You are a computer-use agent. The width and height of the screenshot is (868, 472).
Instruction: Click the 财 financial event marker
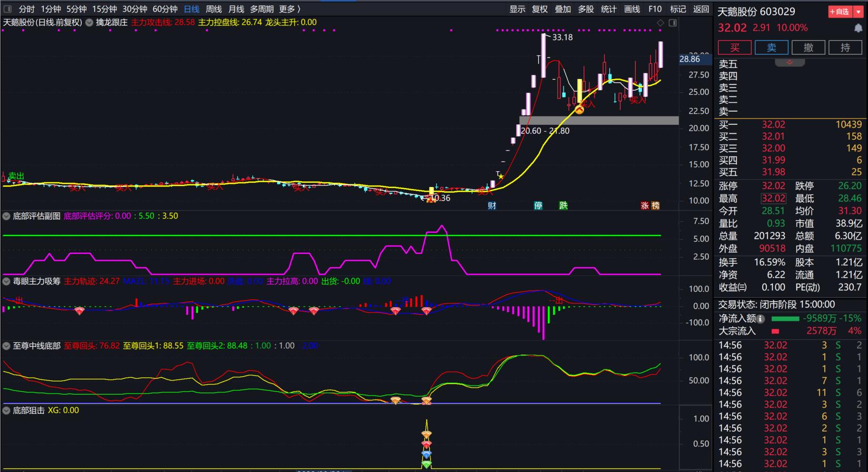coord(492,205)
